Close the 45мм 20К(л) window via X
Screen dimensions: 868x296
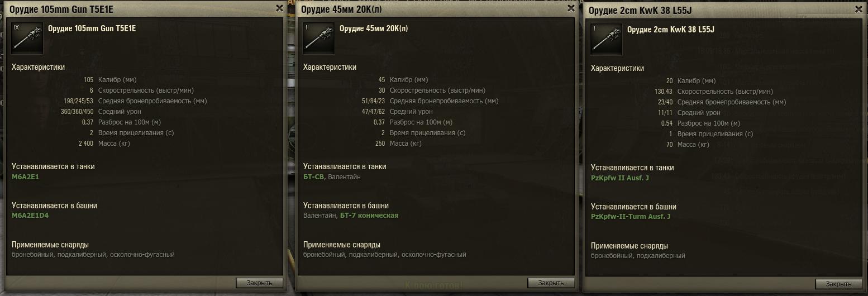pos(571,8)
